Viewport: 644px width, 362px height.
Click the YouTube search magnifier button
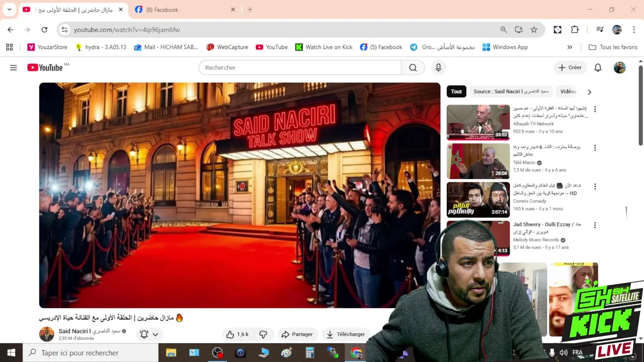coord(413,67)
